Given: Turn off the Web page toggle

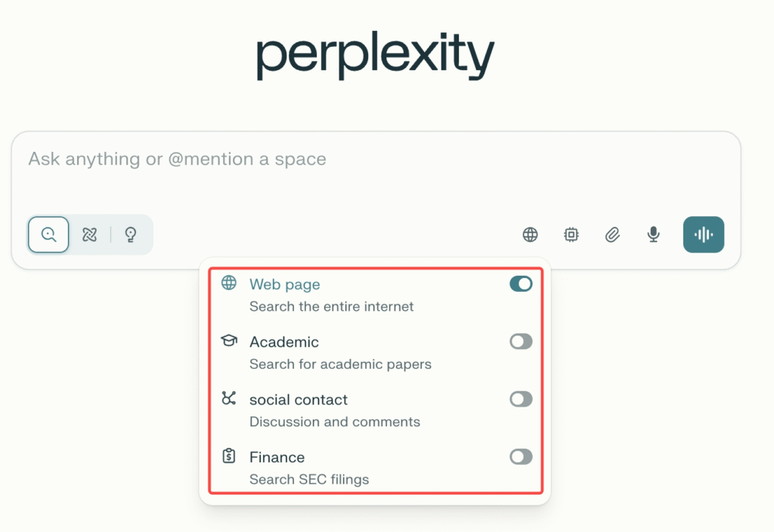Looking at the screenshot, I should click(521, 284).
